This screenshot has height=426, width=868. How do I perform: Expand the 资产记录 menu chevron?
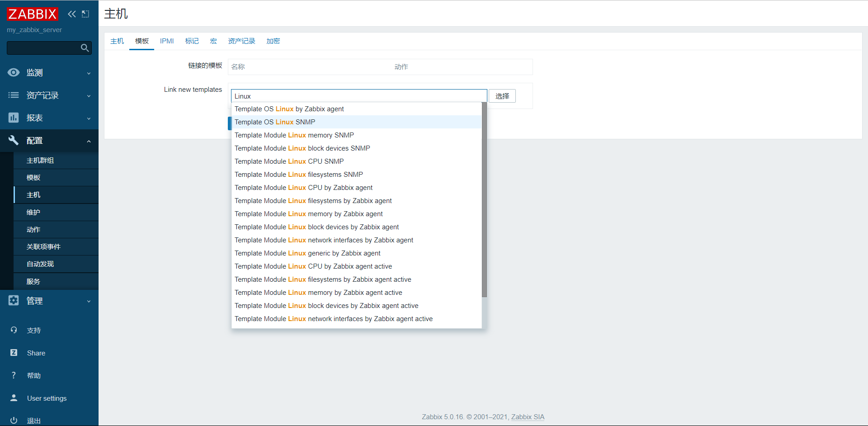89,95
